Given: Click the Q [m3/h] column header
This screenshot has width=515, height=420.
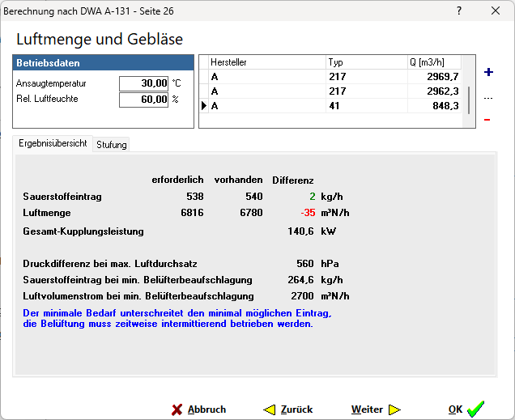Looking at the screenshot, I should click(434, 62).
